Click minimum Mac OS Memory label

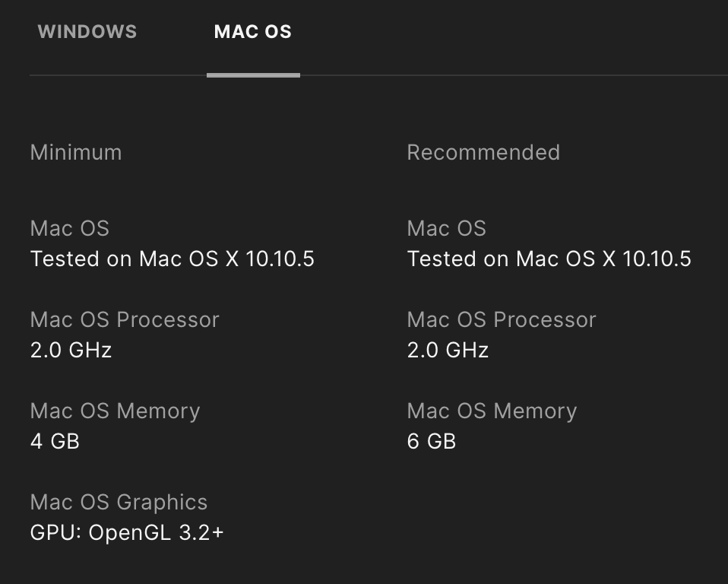click(x=116, y=411)
